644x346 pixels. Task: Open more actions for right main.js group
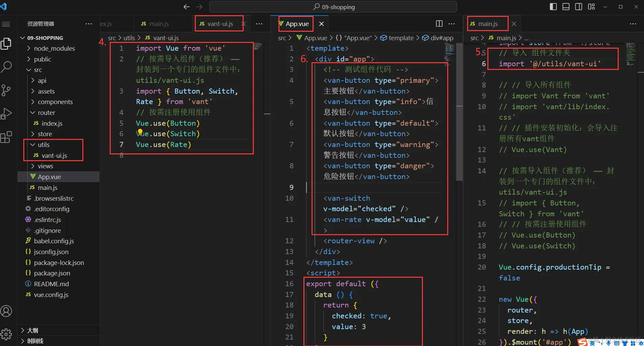point(633,24)
